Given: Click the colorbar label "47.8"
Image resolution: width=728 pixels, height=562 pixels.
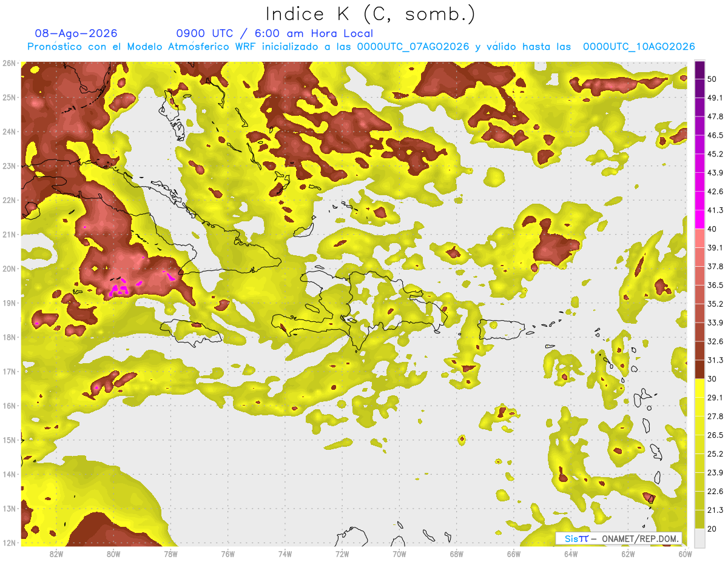Looking at the screenshot, I should pyautogui.click(x=715, y=116).
